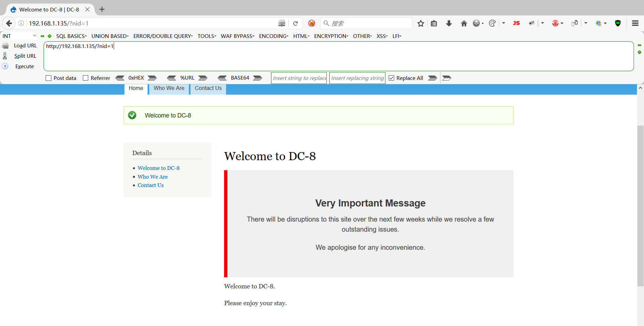Click the left arrow before %URL

[x=171, y=78]
